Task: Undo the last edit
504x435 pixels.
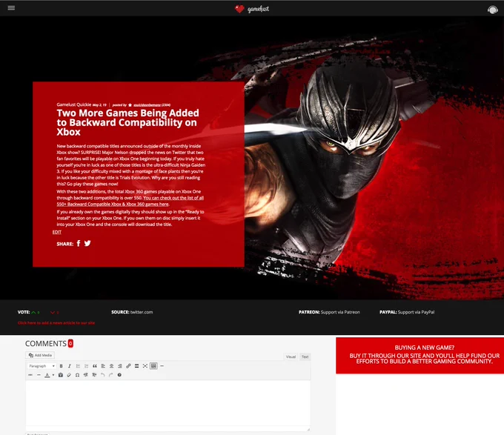Action: [102, 375]
